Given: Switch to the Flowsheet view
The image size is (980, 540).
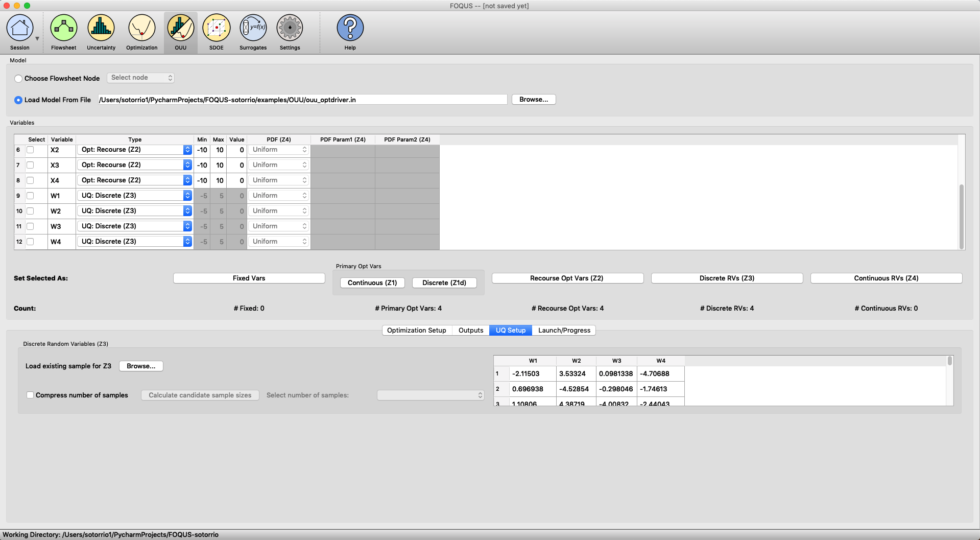Looking at the screenshot, I should pos(64,29).
